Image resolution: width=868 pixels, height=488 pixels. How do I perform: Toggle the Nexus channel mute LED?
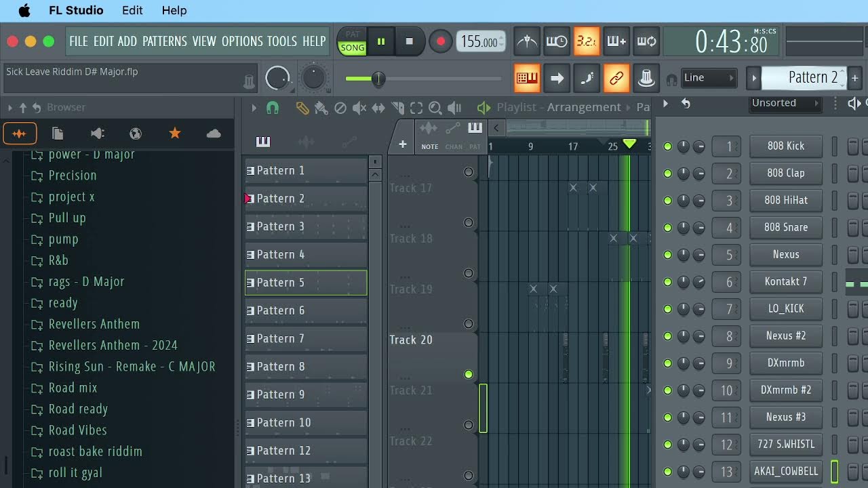667,255
